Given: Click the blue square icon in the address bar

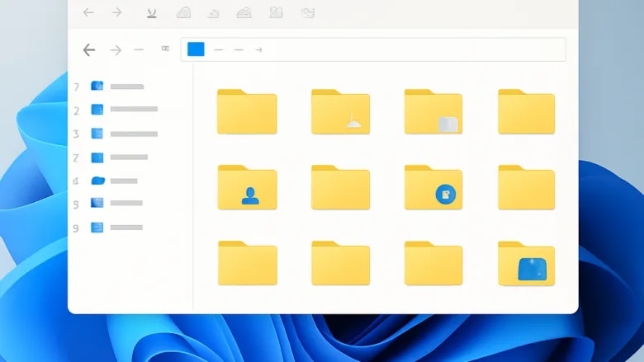Looking at the screenshot, I should (x=196, y=49).
